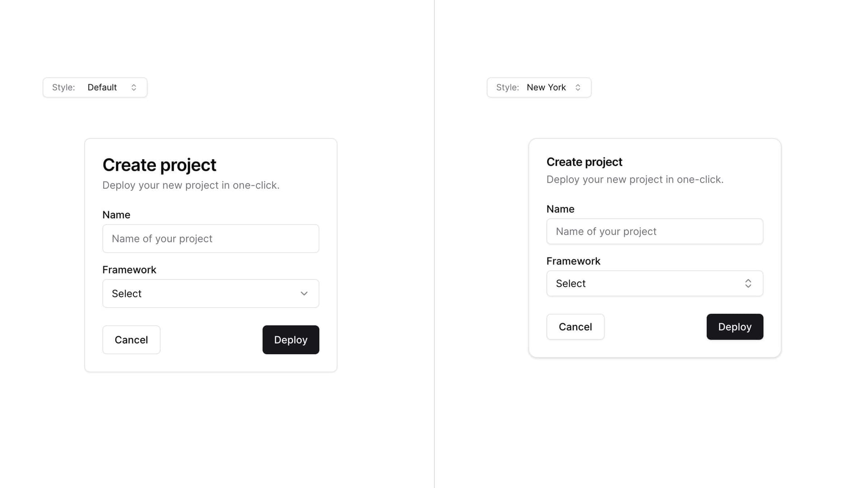Viewport: 868px width, 488px height.
Task: Expand the left Framework Select dropdown
Action: 210,293
